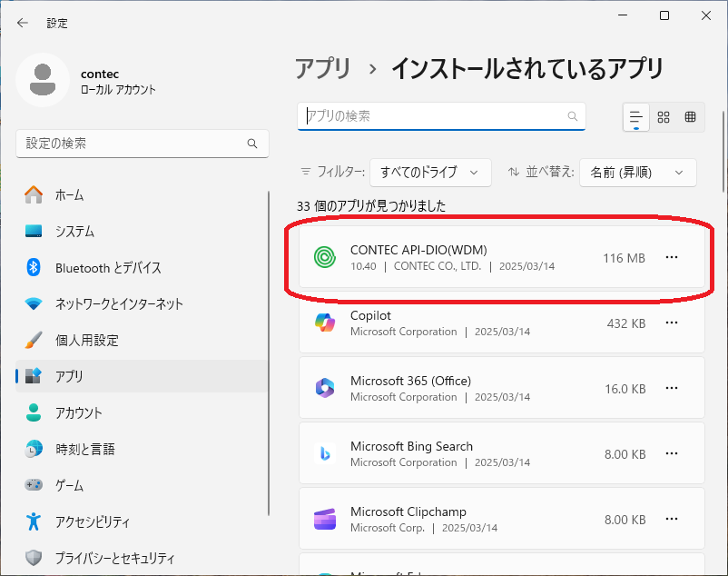This screenshot has width=728, height=576.
Task: Click the Microsoft 365 (Office) icon
Action: click(325, 388)
